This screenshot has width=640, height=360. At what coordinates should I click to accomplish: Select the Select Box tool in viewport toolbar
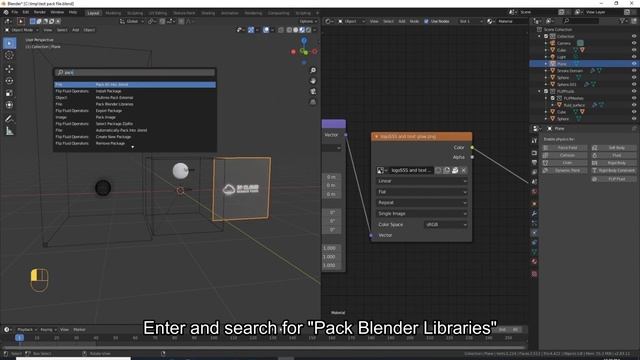(9, 43)
